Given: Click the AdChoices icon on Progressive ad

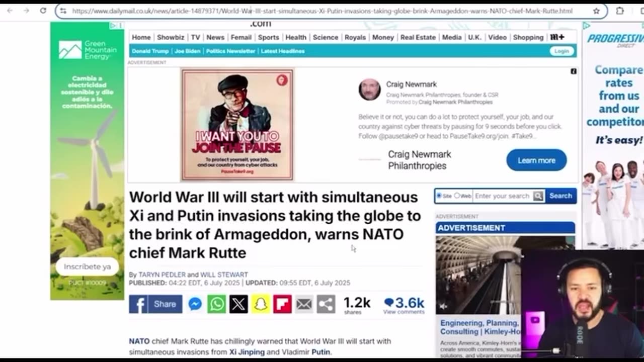Looking at the screenshot, I should [x=586, y=25].
